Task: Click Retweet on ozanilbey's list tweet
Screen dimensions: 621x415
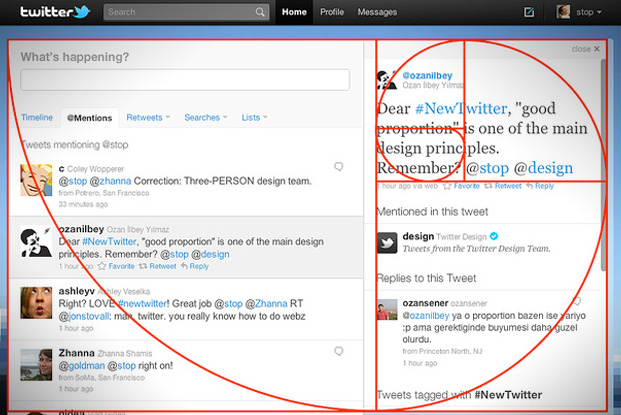Action: coord(158,266)
